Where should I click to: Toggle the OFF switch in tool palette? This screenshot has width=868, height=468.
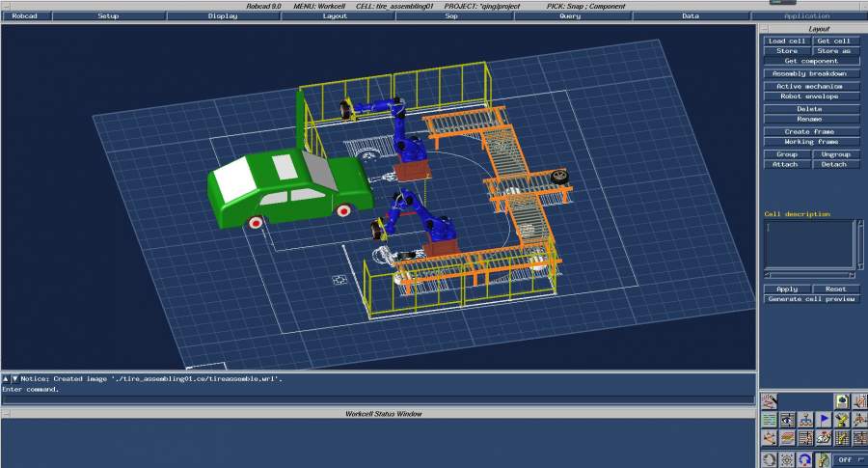click(x=845, y=459)
